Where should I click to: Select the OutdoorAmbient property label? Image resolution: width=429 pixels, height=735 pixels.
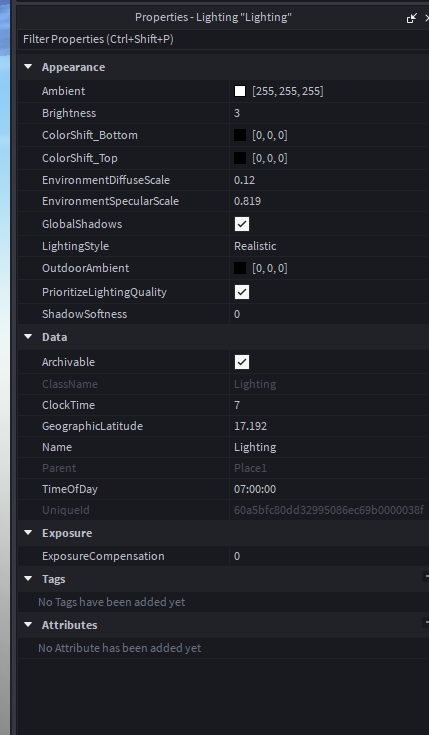coord(85,268)
